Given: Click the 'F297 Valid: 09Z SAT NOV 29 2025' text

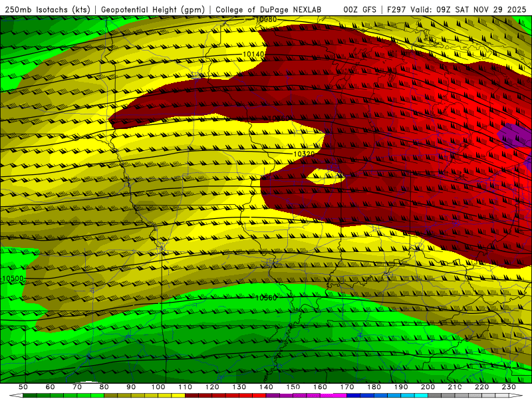Looking at the screenshot, I should [x=456, y=9].
